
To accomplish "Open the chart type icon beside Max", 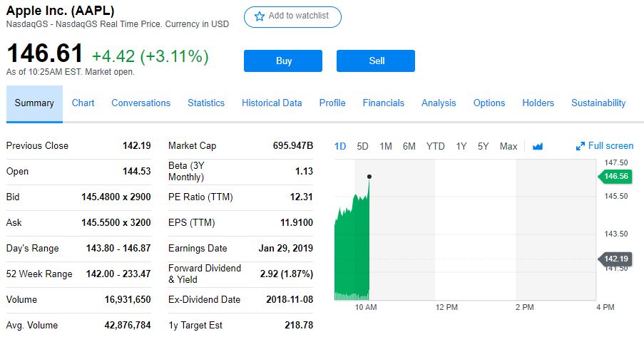I will coord(538,146).
